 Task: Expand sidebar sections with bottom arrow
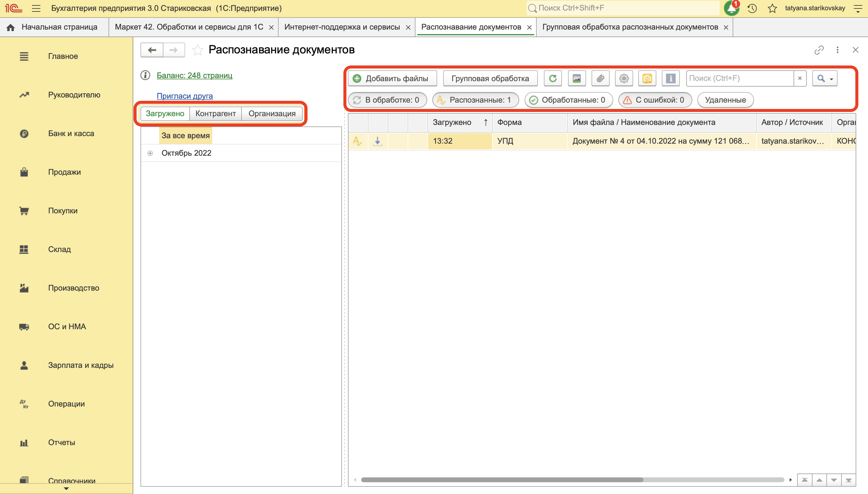coord(66,489)
